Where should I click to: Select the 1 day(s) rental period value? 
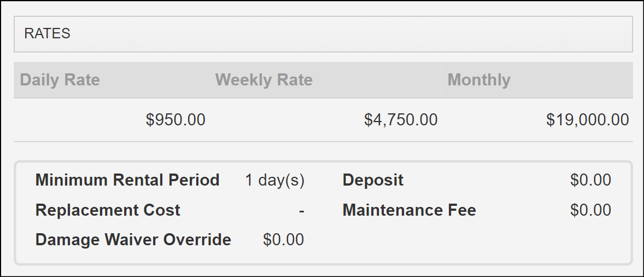274,180
